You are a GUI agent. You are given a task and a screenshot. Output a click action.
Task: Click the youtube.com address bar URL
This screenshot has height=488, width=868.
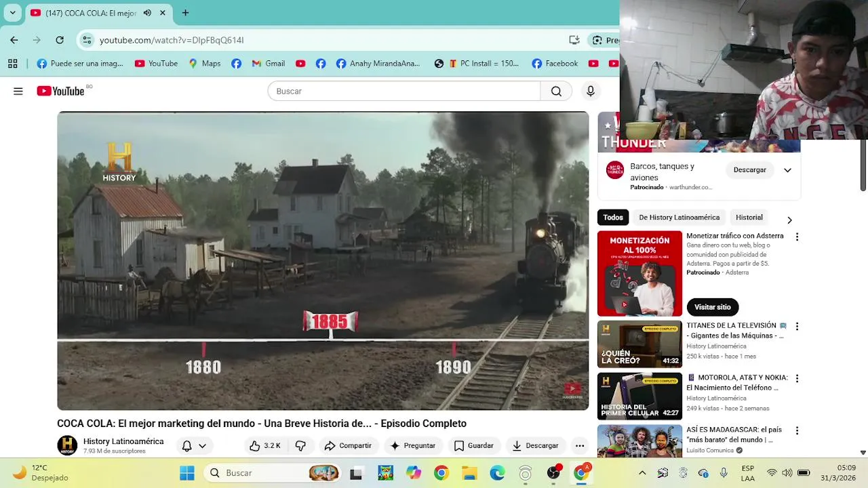point(172,40)
